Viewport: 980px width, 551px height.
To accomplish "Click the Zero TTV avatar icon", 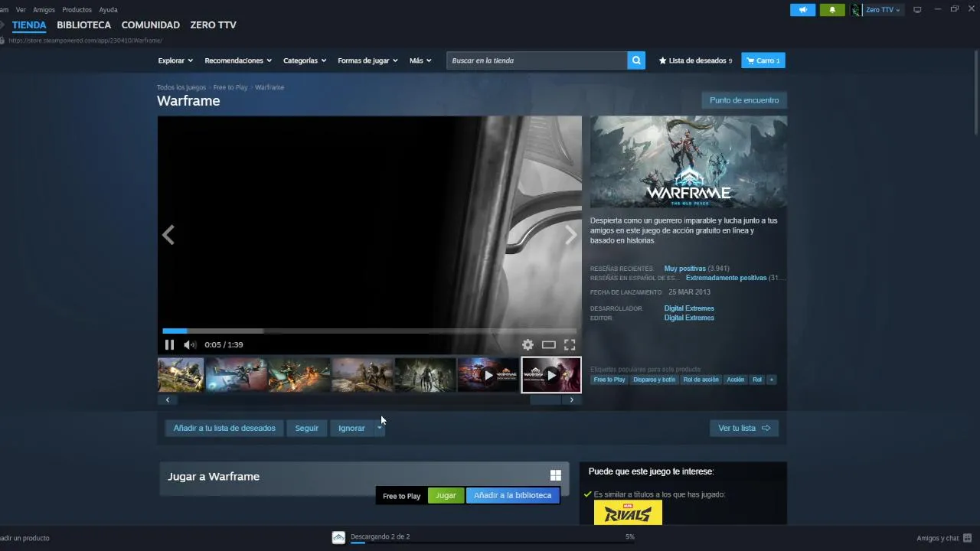I will 856,10.
